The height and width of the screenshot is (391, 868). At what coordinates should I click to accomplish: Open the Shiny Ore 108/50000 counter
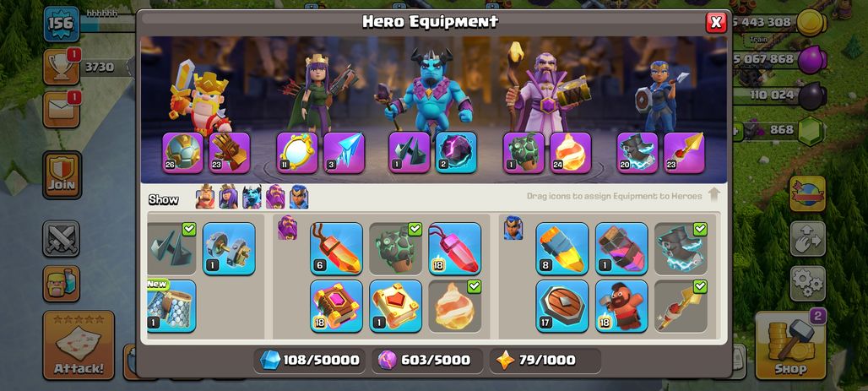point(309,361)
